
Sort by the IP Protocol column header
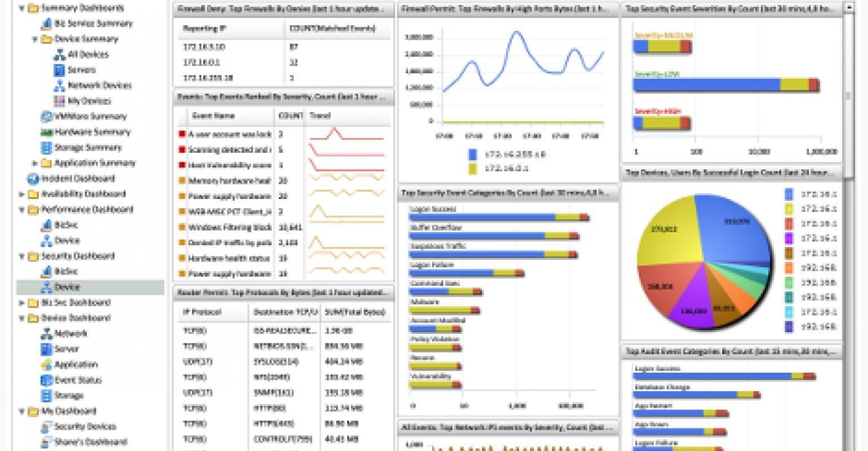click(x=213, y=312)
